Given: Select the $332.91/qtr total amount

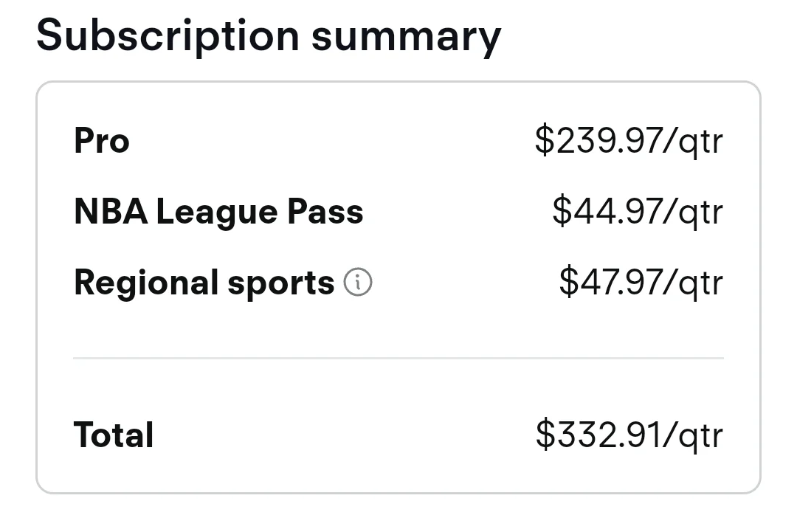Looking at the screenshot, I should tap(629, 435).
